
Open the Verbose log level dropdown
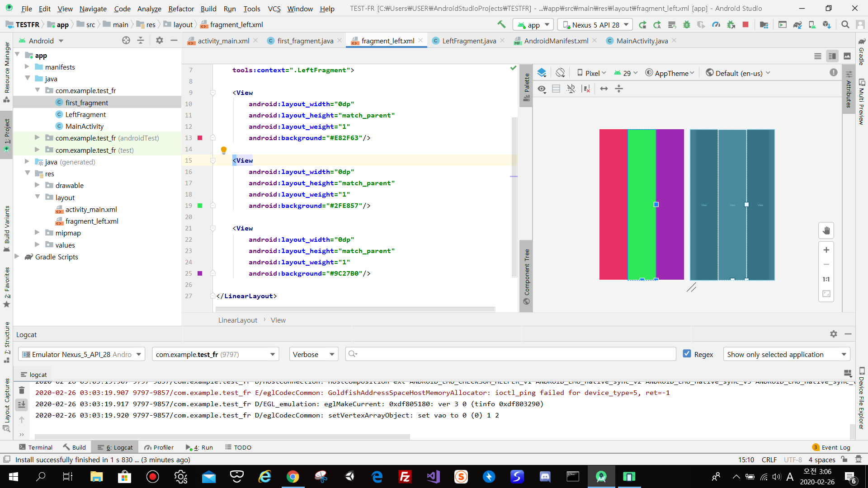(313, 354)
